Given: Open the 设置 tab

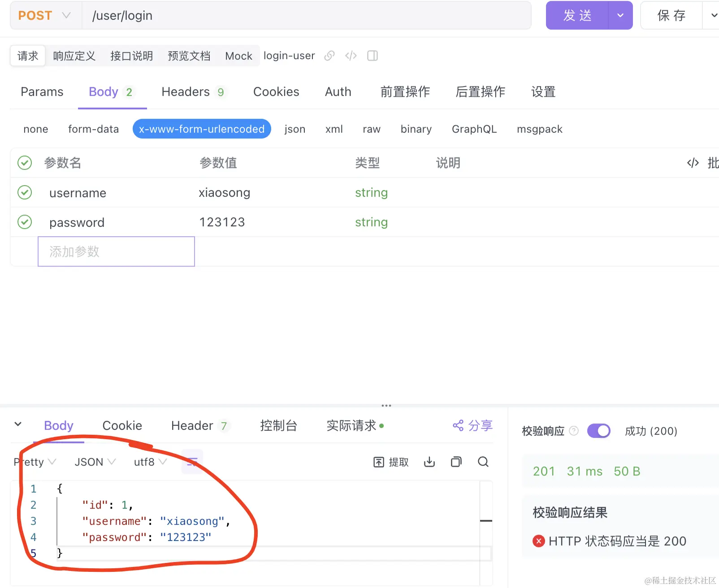Looking at the screenshot, I should [543, 92].
